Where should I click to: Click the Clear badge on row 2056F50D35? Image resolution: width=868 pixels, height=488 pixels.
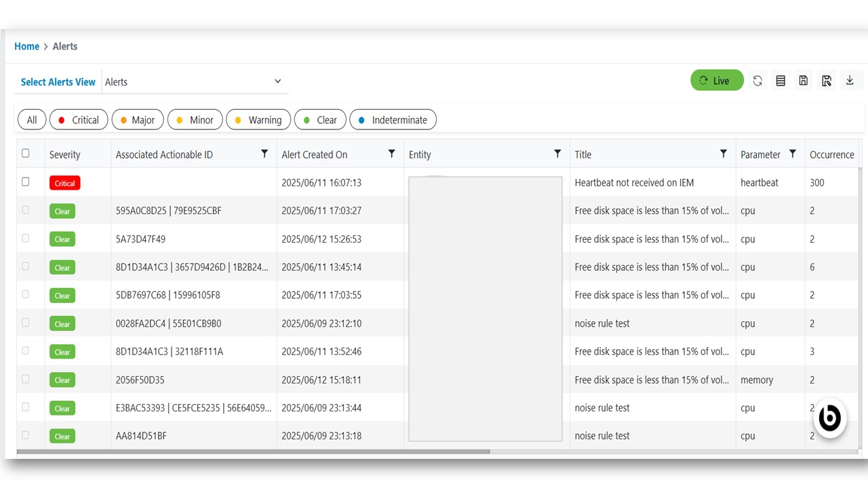pos(62,380)
